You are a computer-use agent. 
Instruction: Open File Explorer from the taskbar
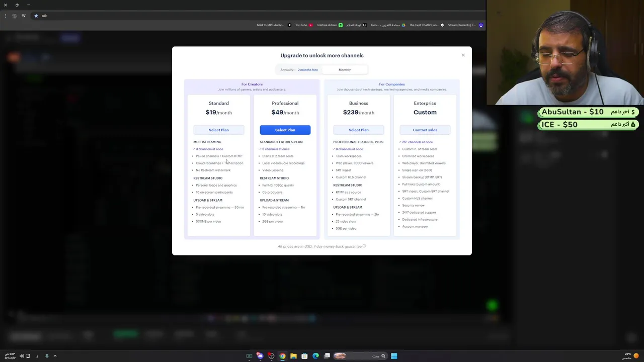click(x=293, y=356)
